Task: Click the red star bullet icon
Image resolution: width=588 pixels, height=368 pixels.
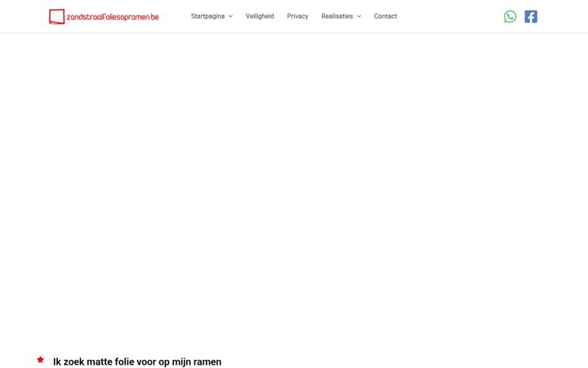Action: point(41,360)
